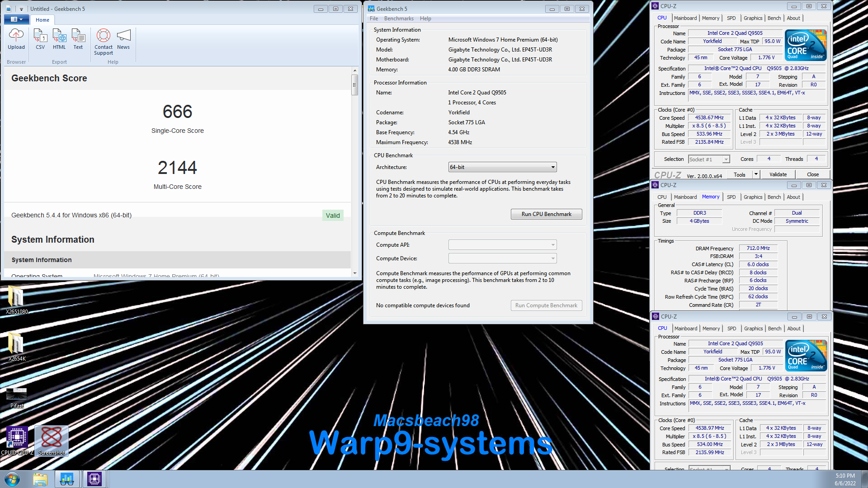
Task: Click the Run Compute Benchmark button
Action: 546,305
